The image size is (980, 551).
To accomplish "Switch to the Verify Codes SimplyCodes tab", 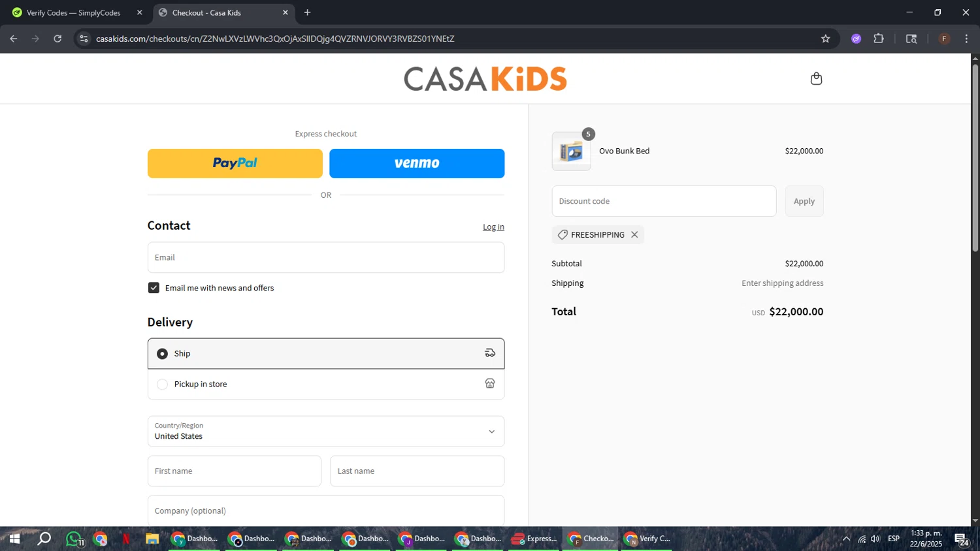I will pyautogui.click(x=77, y=12).
